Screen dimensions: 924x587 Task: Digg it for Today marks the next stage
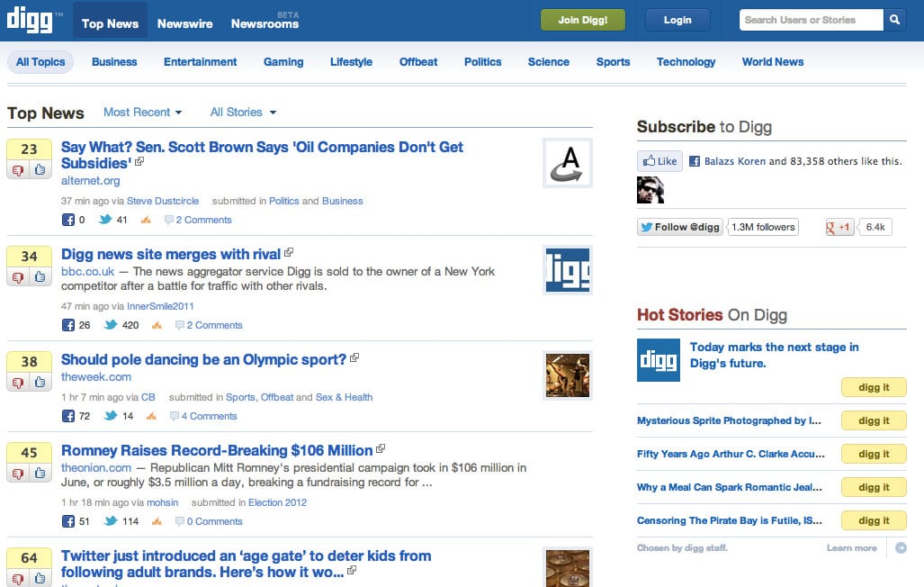[874, 388]
